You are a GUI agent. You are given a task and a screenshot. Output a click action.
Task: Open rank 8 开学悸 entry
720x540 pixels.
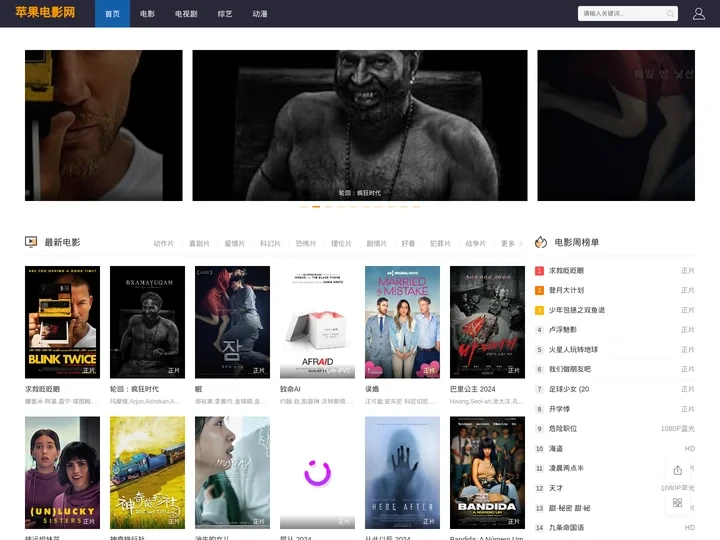pyautogui.click(x=615, y=409)
